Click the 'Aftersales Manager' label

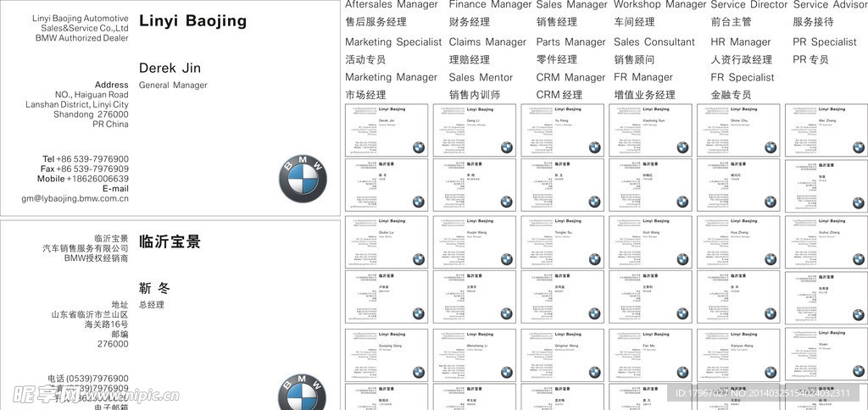[x=392, y=4]
